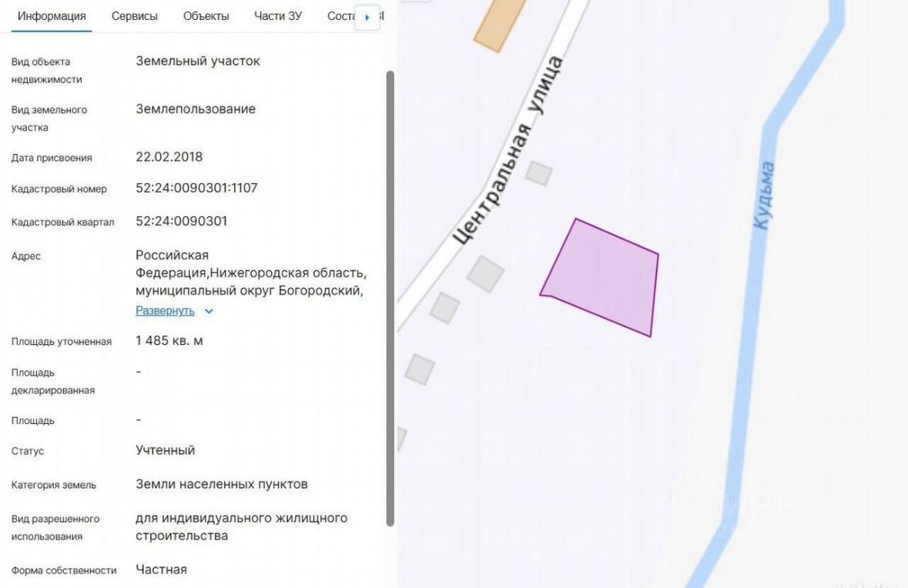Click the info panel vertical scrollbar

point(390,298)
